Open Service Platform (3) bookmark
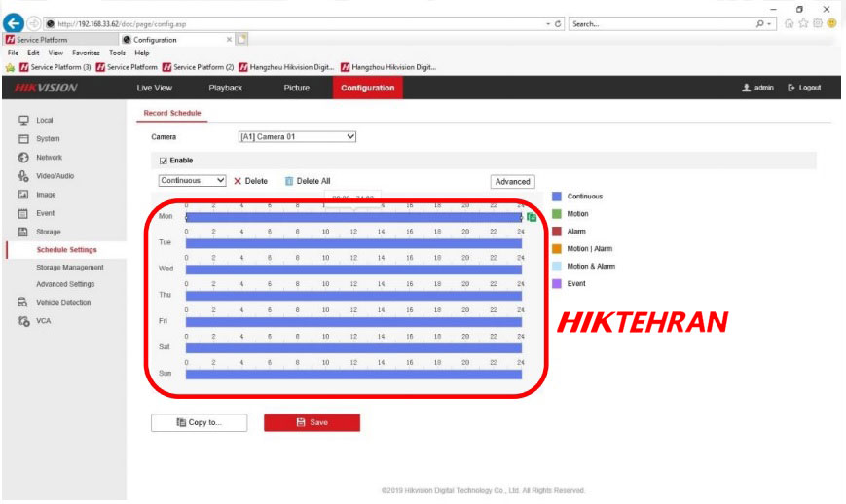This screenshot has width=846, height=504. tap(55, 67)
